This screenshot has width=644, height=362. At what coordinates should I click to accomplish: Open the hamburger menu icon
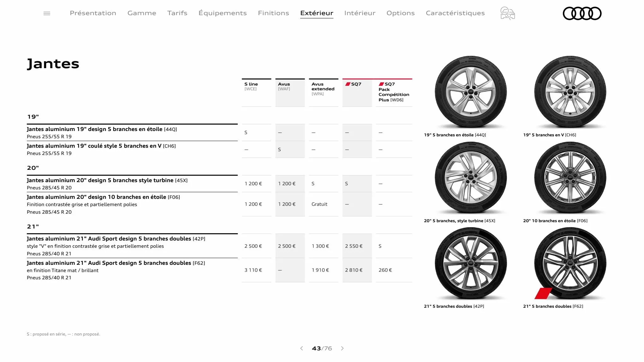click(x=47, y=13)
